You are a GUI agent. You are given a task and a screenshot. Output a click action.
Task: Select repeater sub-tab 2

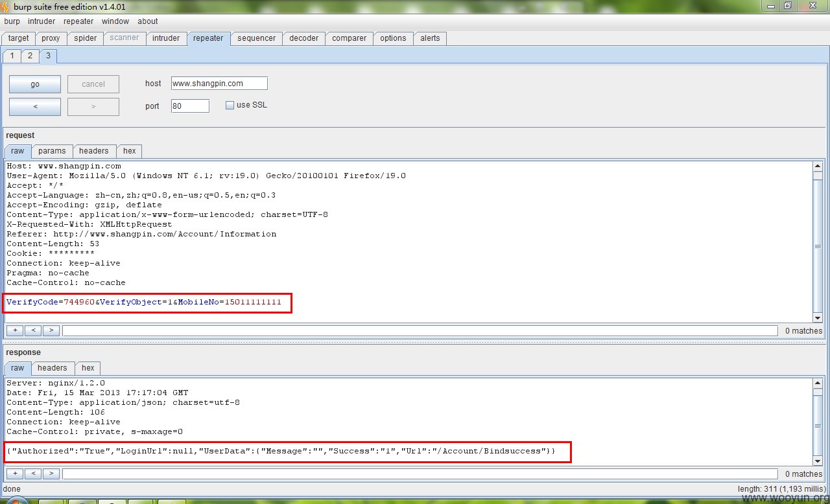pyautogui.click(x=30, y=56)
